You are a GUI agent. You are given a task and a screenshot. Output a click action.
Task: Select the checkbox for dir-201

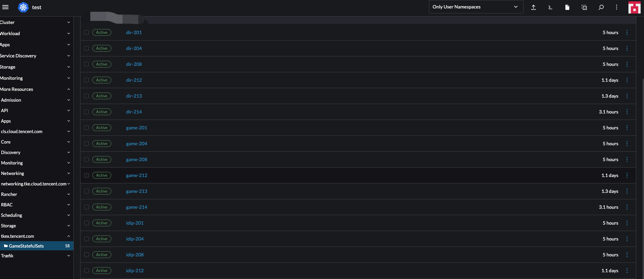pyautogui.click(x=87, y=32)
